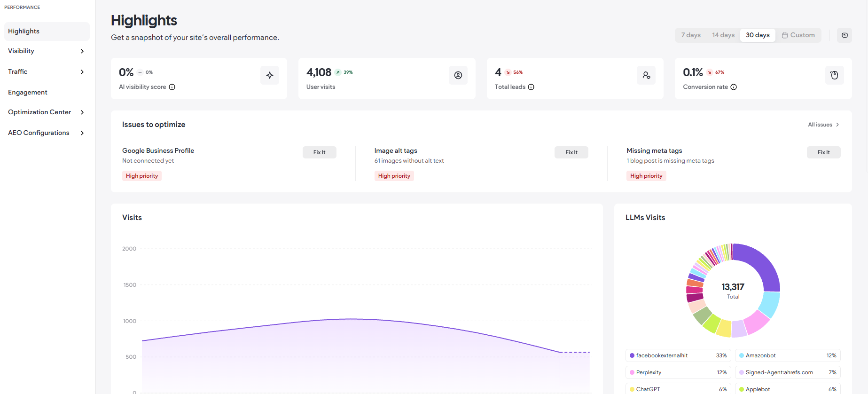
Task: Select the 7 days range tab
Action: (691, 35)
